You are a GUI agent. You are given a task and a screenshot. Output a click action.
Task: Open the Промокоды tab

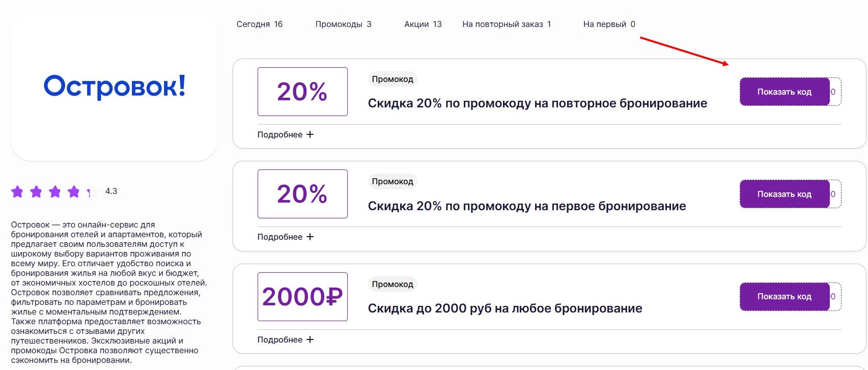point(343,24)
